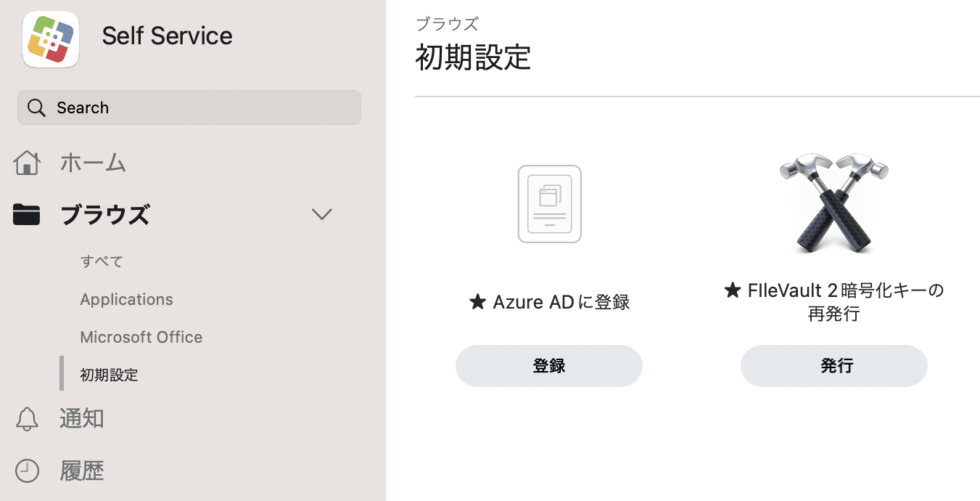Click the Self Service app logo icon

(51, 39)
